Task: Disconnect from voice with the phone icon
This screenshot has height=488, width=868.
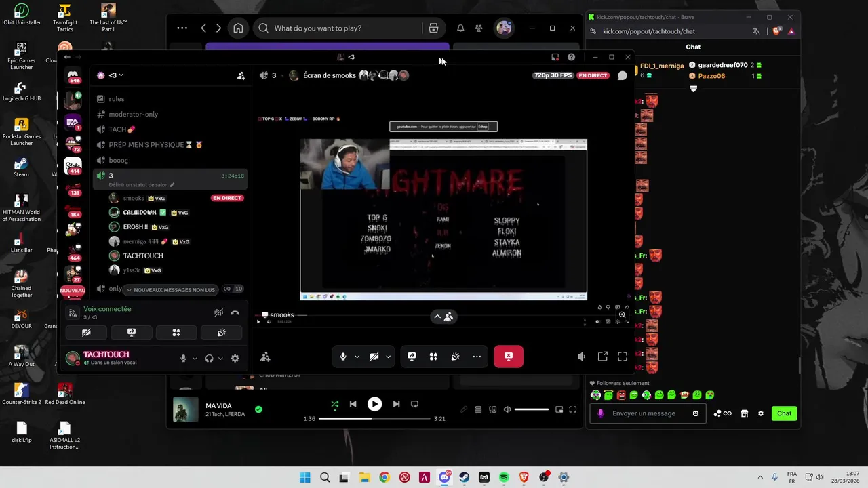Action: [x=235, y=313]
